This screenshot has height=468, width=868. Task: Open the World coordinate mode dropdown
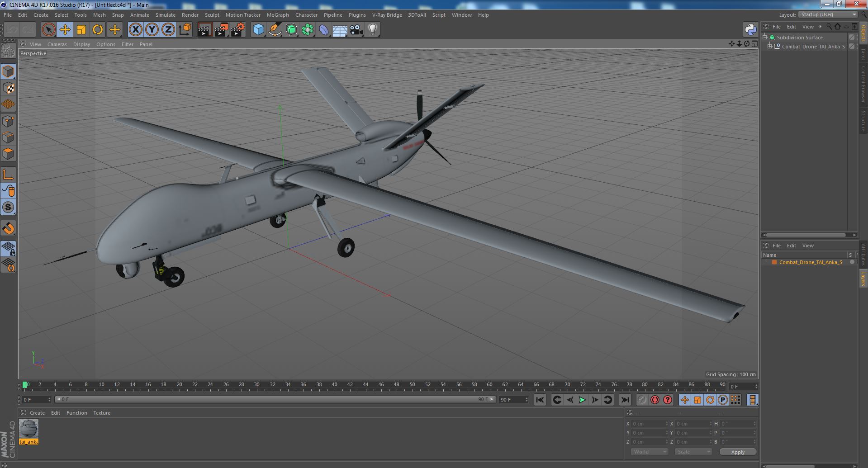[650, 452]
